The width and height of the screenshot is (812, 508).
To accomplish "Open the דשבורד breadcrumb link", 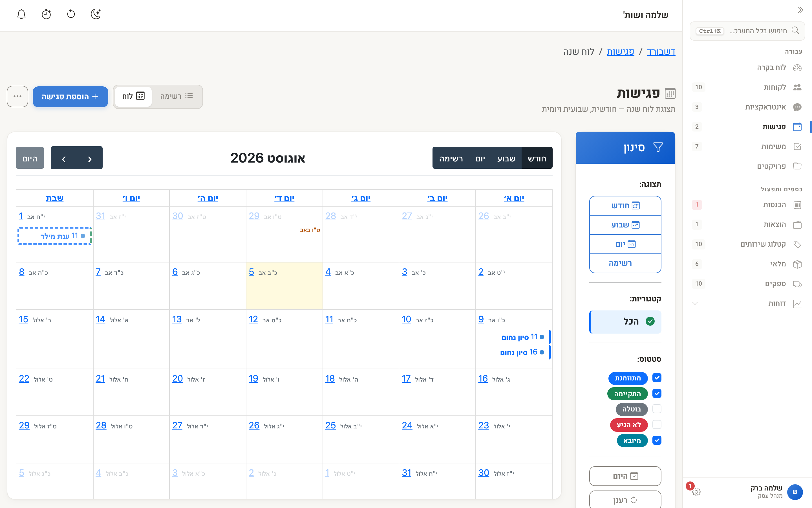I will click(x=661, y=52).
